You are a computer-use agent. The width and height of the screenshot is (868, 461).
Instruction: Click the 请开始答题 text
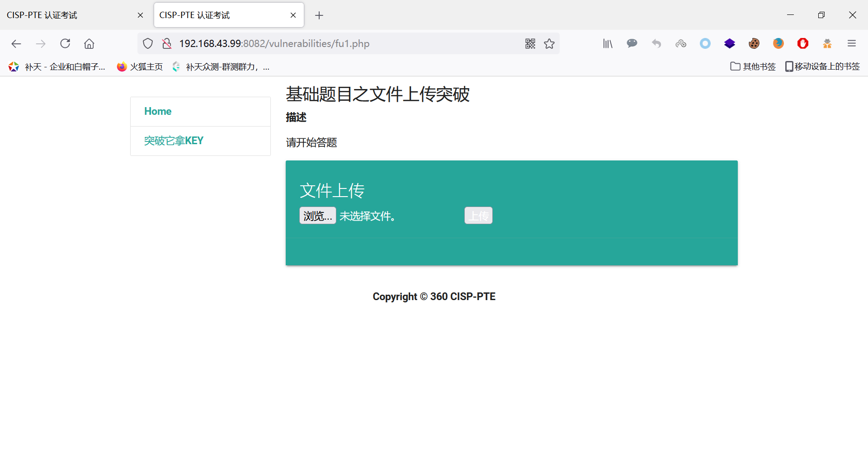tap(311, 142)
